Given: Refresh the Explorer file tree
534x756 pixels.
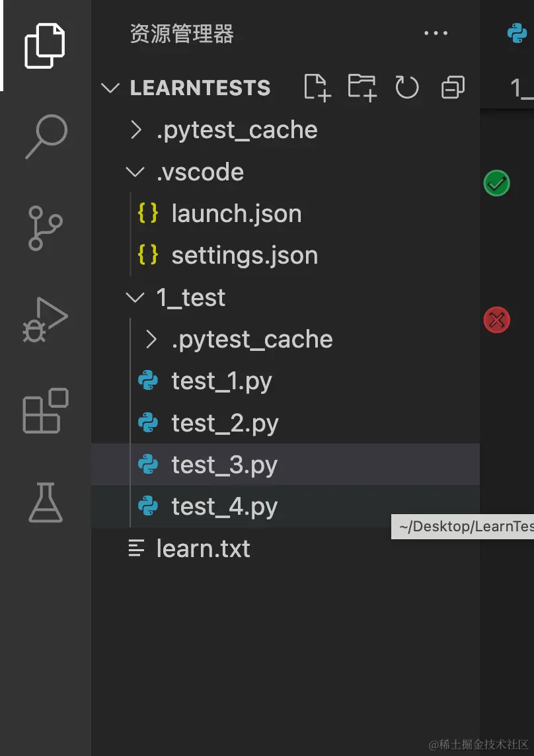Looking at the screenshot, I should coord(406,87).
